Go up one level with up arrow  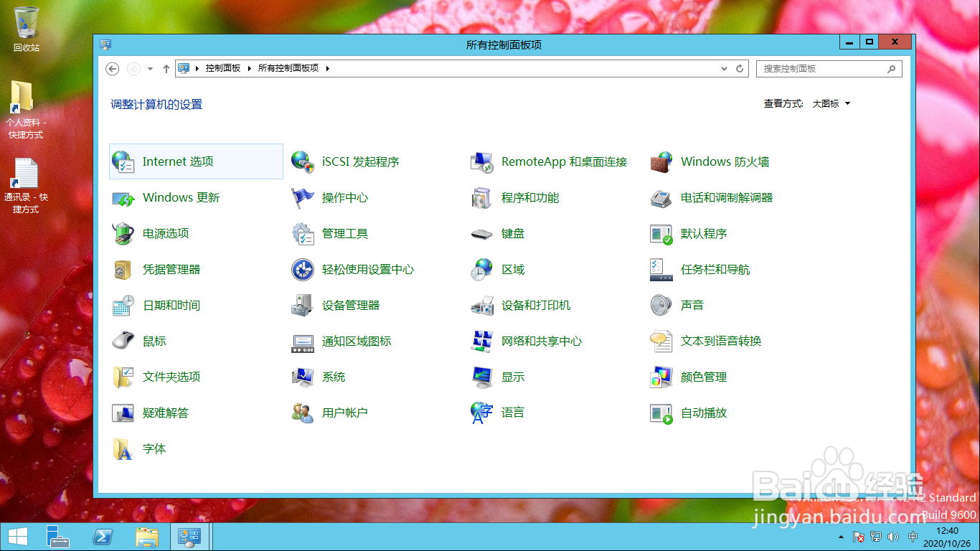(x=166, y=69)
